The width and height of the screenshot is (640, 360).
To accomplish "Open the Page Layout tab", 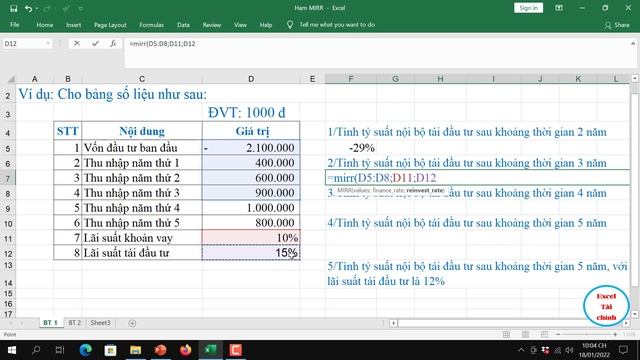I will point(110,25).
